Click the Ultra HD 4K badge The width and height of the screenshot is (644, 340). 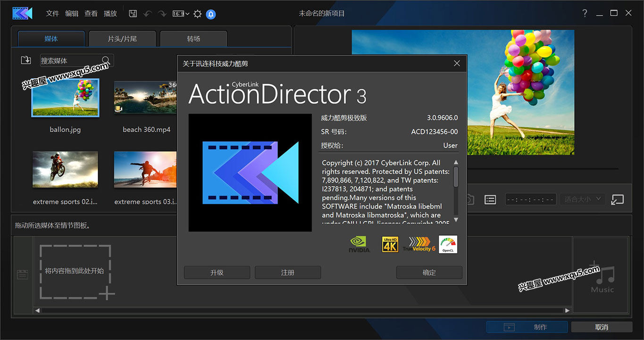coord(390,245)
